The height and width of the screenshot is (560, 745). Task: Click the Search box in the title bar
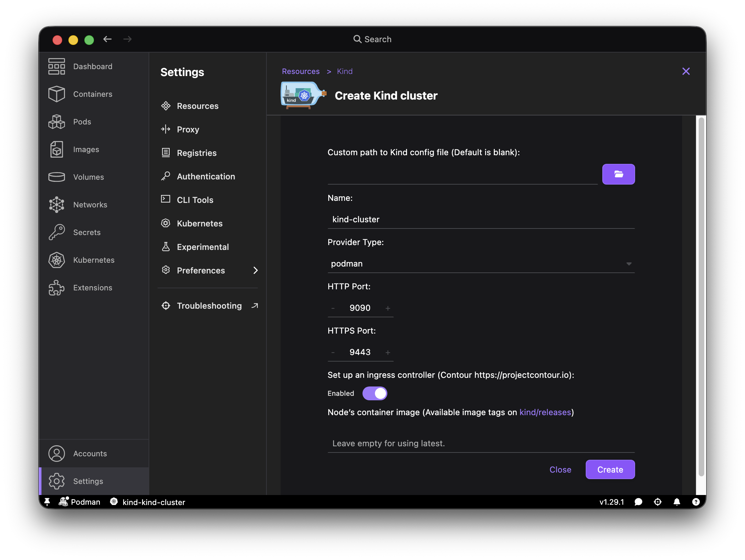click(372, 39)
